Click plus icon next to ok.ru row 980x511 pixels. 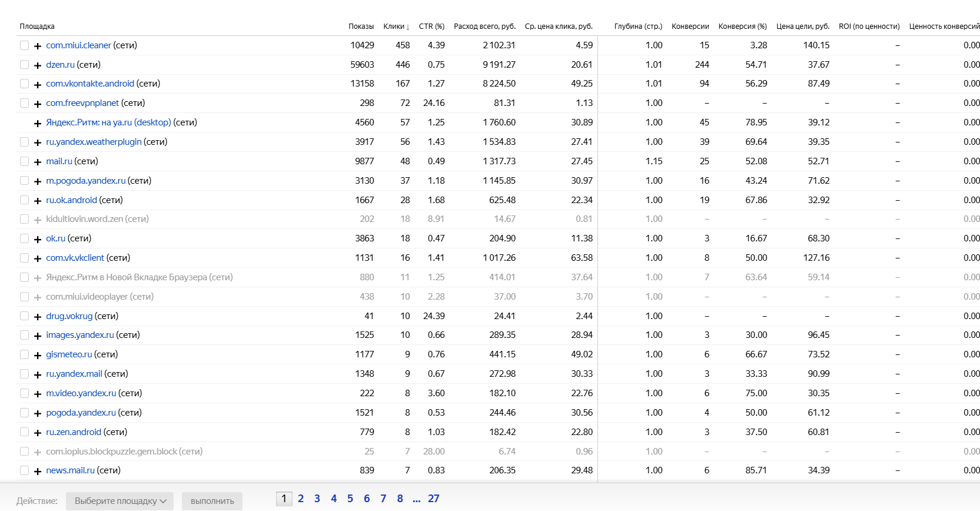tap(38, 239)
